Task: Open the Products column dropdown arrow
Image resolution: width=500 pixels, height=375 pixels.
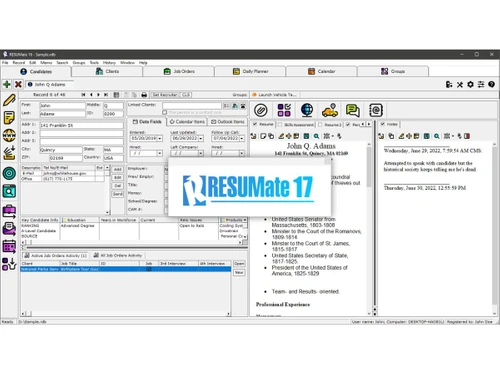Action: pyautogui.click(x=245, y=220)
